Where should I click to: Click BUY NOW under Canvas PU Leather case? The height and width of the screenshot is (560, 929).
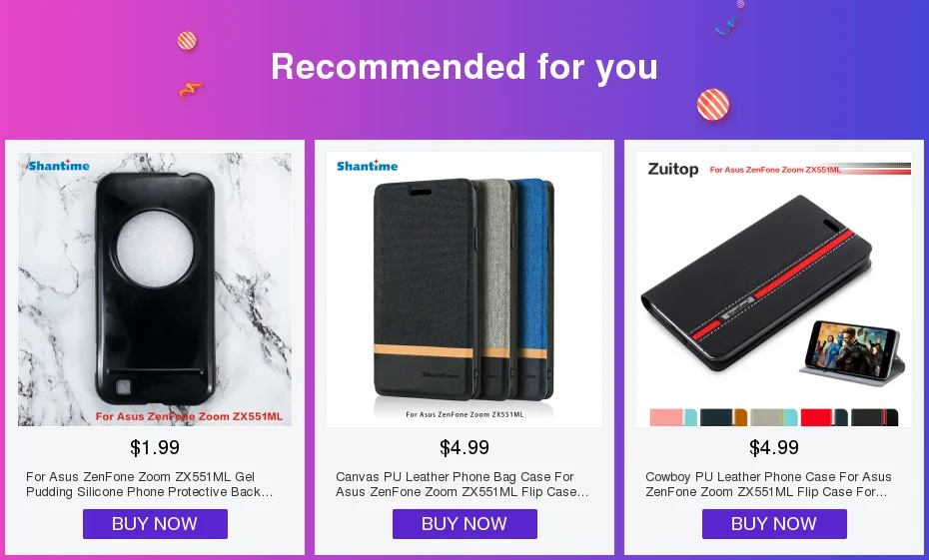point(464,524)
